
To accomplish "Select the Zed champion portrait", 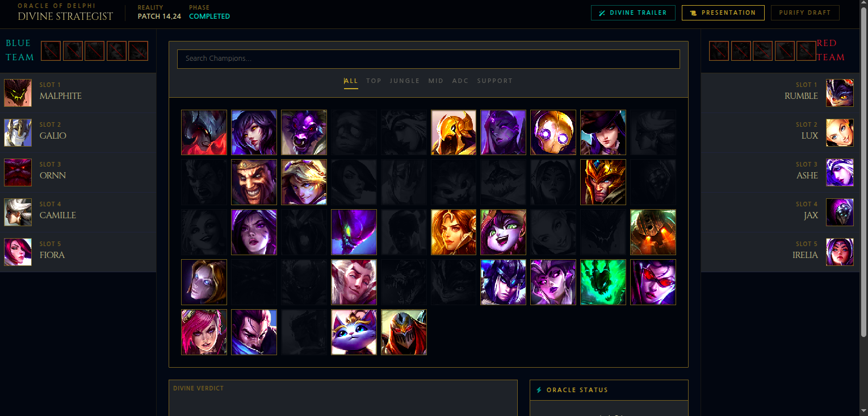I will point(404,332).
